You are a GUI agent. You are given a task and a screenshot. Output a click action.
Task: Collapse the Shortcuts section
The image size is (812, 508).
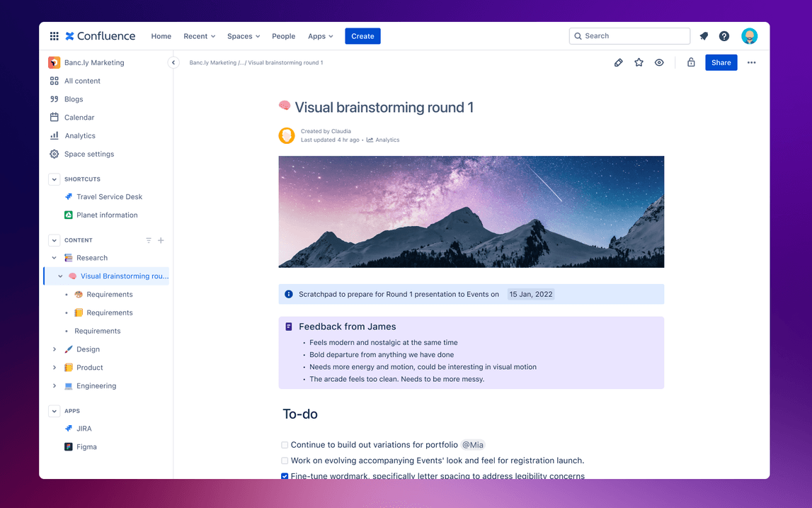[54, 179]
